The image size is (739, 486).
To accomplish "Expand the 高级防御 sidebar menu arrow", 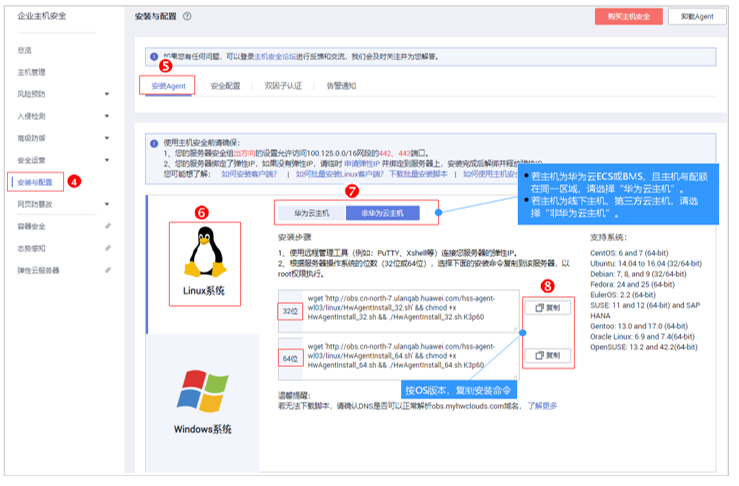I will pyautogui.click(x=107, y=138).
